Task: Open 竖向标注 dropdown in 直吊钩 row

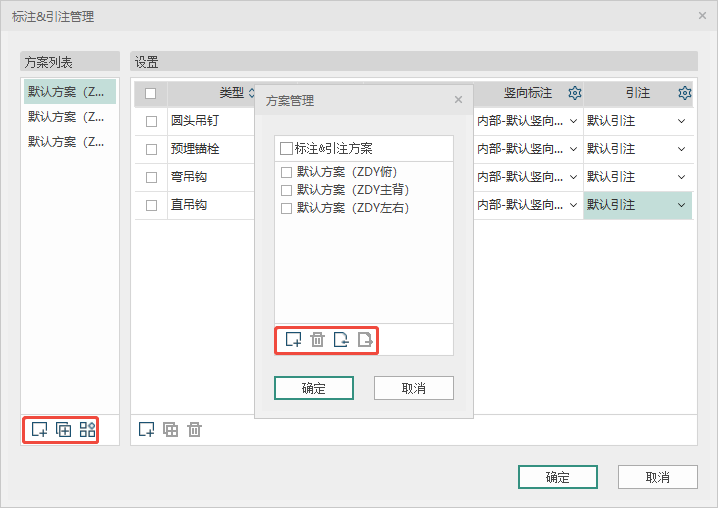Action: (573, 205)
